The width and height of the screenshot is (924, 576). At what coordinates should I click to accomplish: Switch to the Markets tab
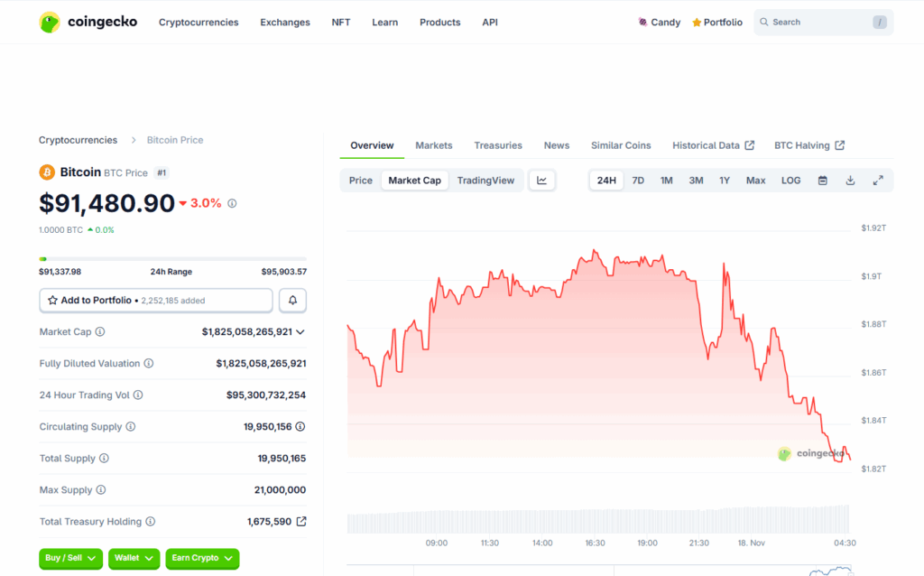434,145
